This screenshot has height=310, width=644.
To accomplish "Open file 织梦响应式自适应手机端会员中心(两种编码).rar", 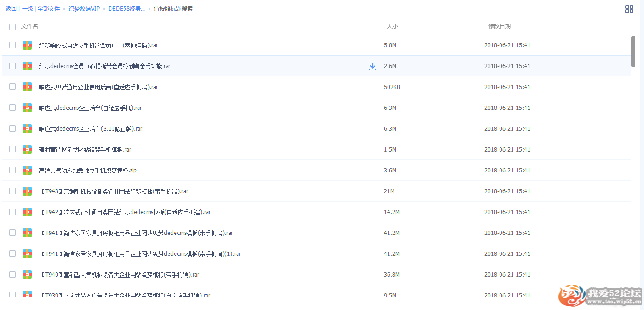I will tap(99, 45).
